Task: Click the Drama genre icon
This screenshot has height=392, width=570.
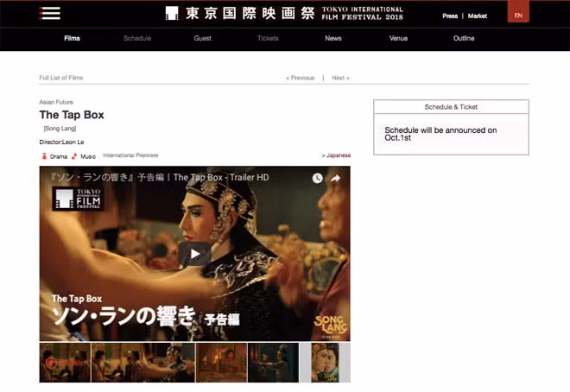Action: tap(44, 156)
